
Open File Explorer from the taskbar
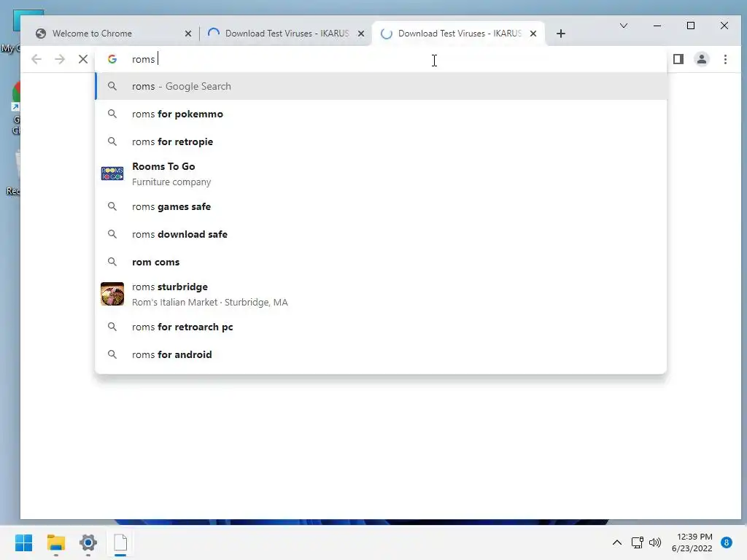(x=55, y=542)
